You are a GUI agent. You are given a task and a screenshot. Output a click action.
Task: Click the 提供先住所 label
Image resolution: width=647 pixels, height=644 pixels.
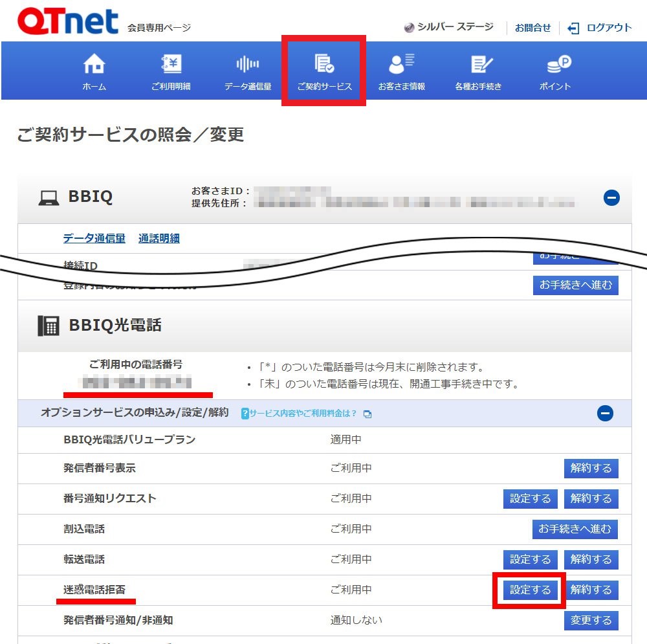pos(219,203)
